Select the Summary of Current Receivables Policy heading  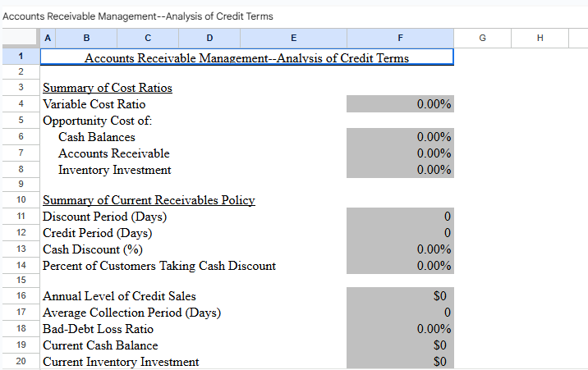coord(149,200)
